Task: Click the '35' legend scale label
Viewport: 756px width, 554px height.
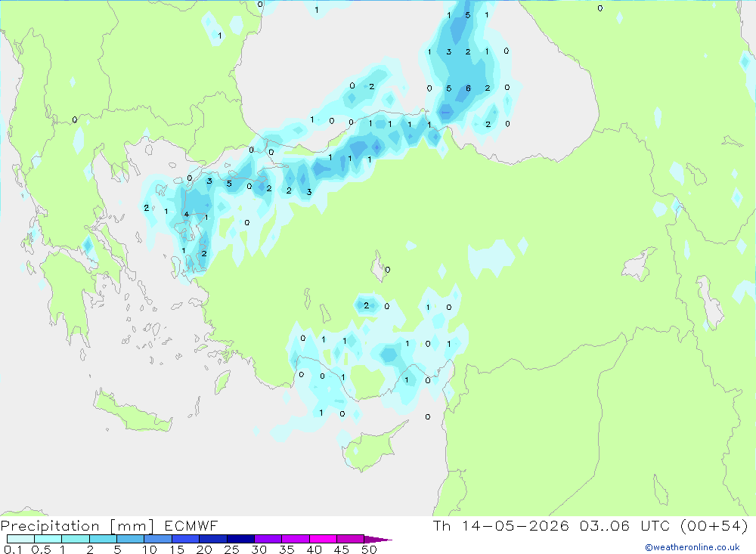Action: click(287, 549)
